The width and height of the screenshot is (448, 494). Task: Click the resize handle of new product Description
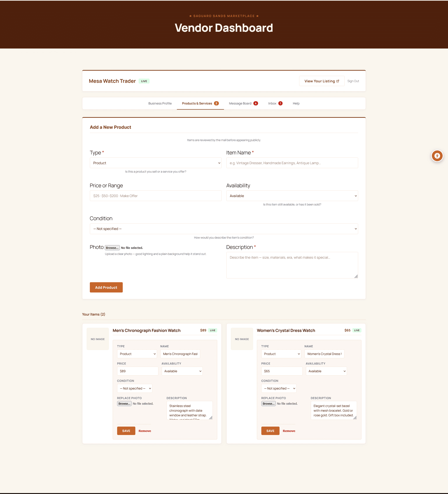click(x=356, y=276)
